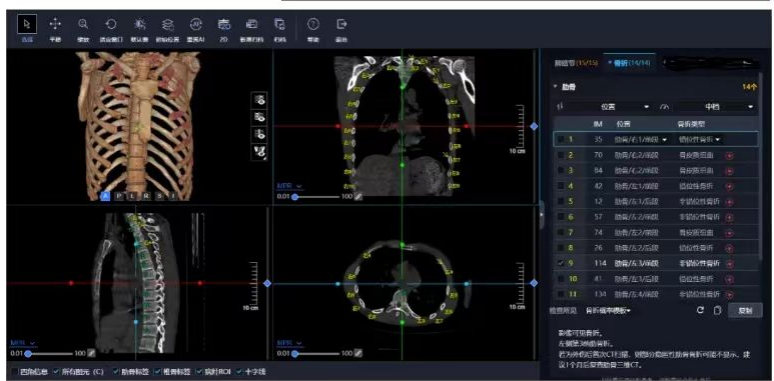774x381 pixels.
Task: Switch to the fracture (14/14) tab
Action: click(629, 63)
